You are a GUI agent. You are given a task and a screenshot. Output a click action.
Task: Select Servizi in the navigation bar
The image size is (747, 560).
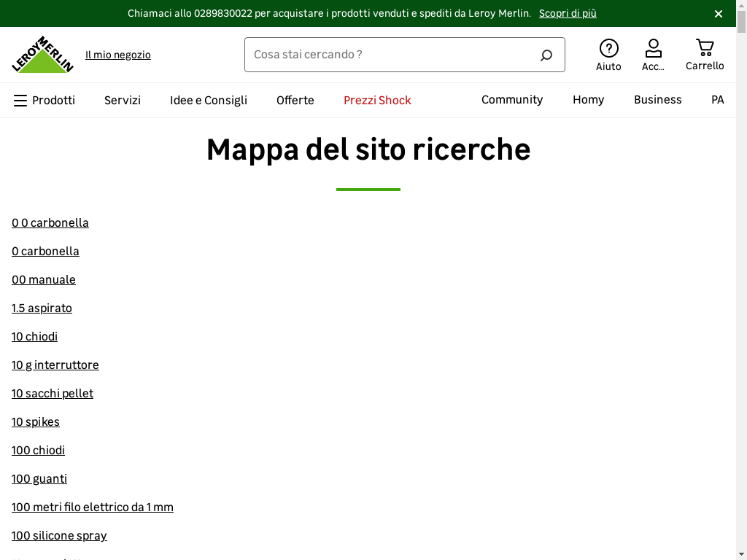coord(123,101)
